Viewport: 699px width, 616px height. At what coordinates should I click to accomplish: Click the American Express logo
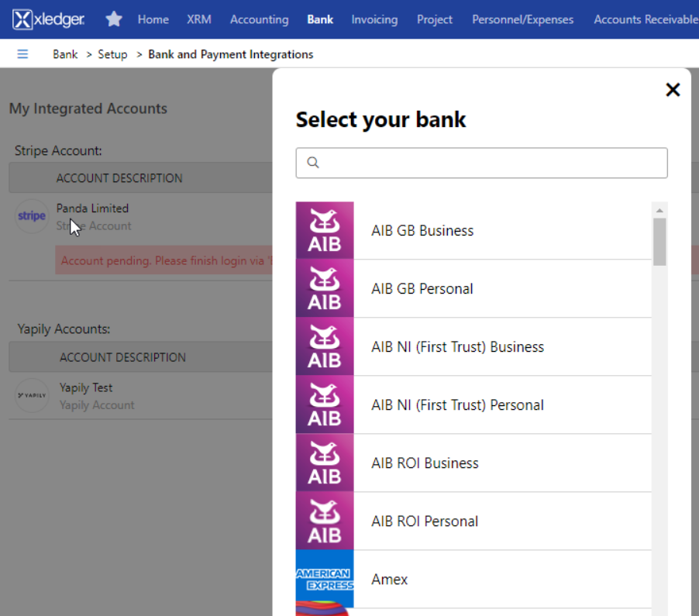[325, 579]
